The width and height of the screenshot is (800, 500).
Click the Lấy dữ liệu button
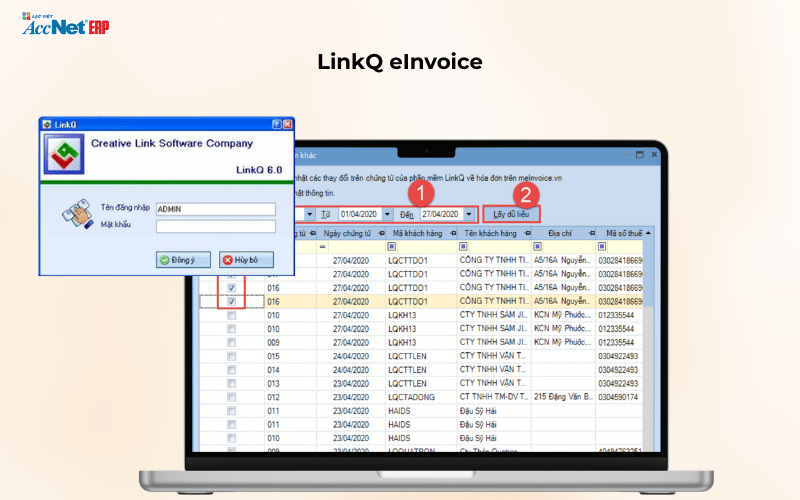[511, 214]
